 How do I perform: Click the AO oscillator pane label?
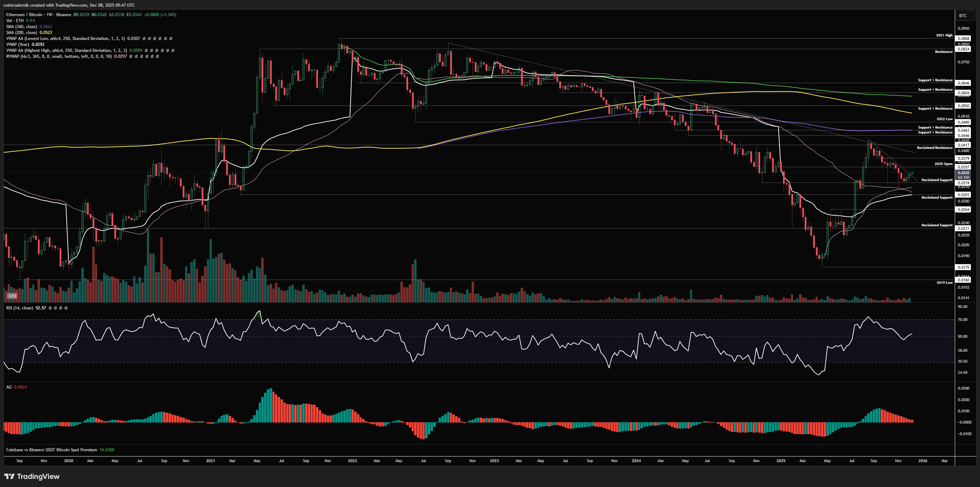[9, 387]
